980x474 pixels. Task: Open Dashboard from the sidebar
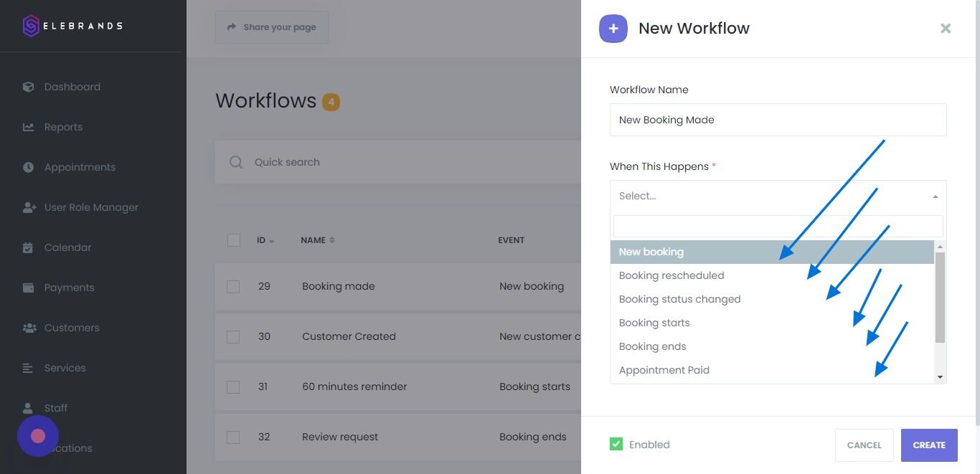pos(72,87)
